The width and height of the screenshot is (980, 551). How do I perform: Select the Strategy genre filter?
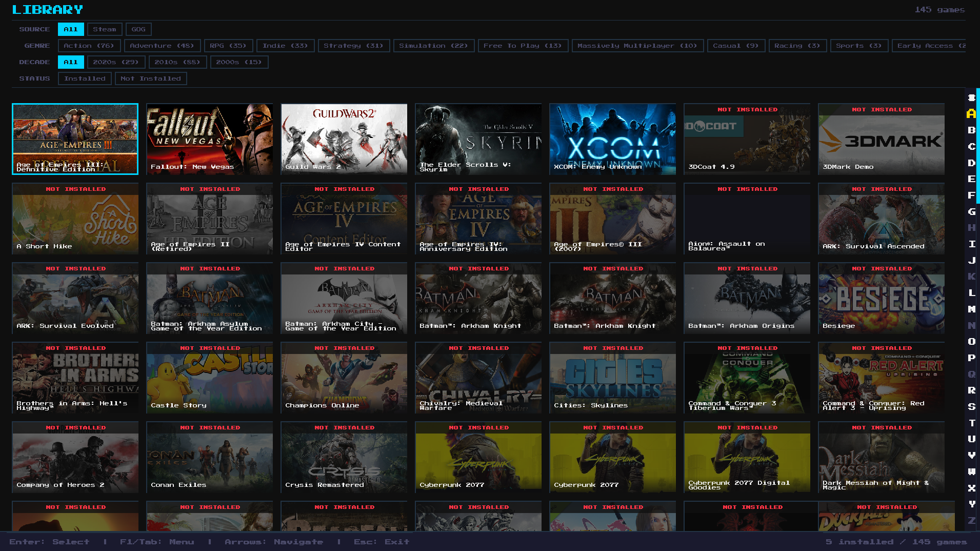(353, 46)
